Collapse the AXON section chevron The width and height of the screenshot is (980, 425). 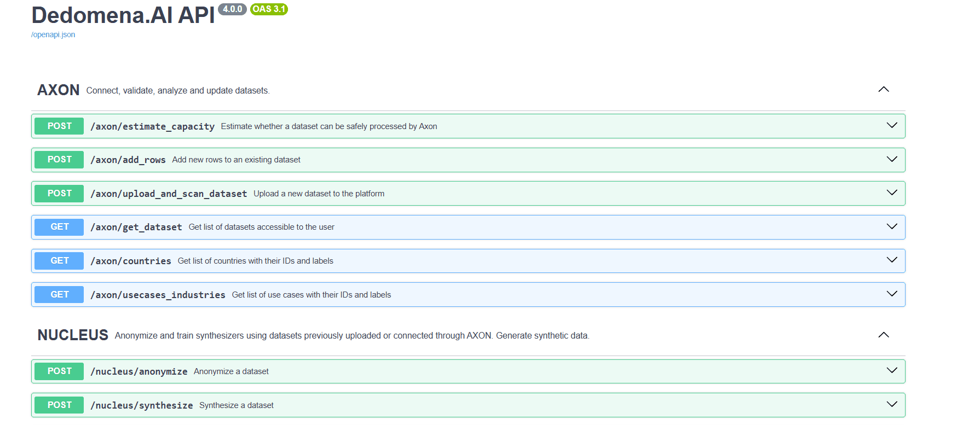[884, 90]
